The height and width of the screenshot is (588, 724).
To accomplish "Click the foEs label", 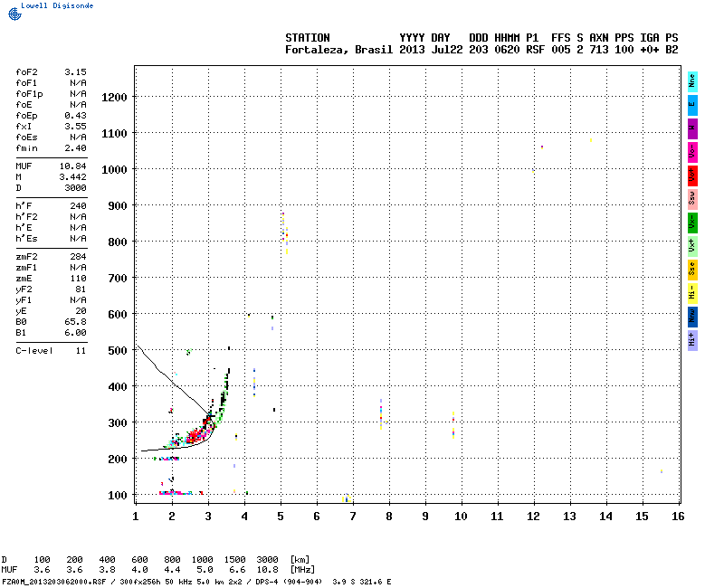I will (27, 138).
